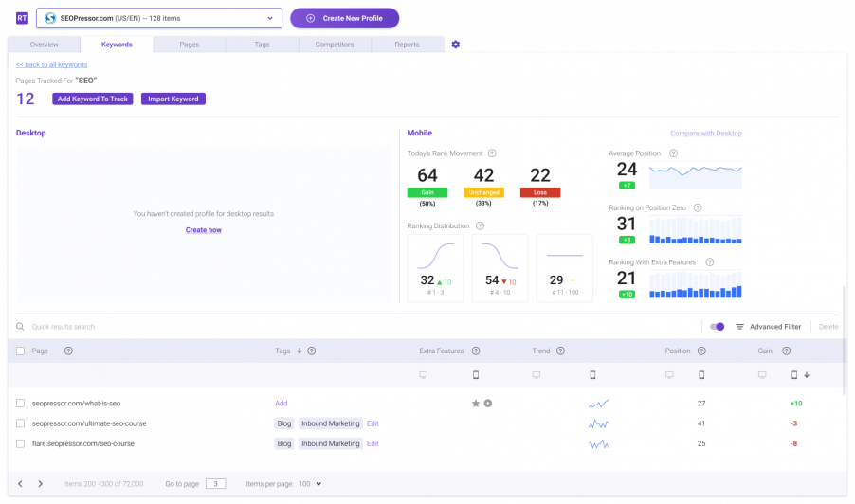Screen dimensions: 855x504
Task: Switch to the Overview tab
Action: pyautogui.click(x=45, y=45)
